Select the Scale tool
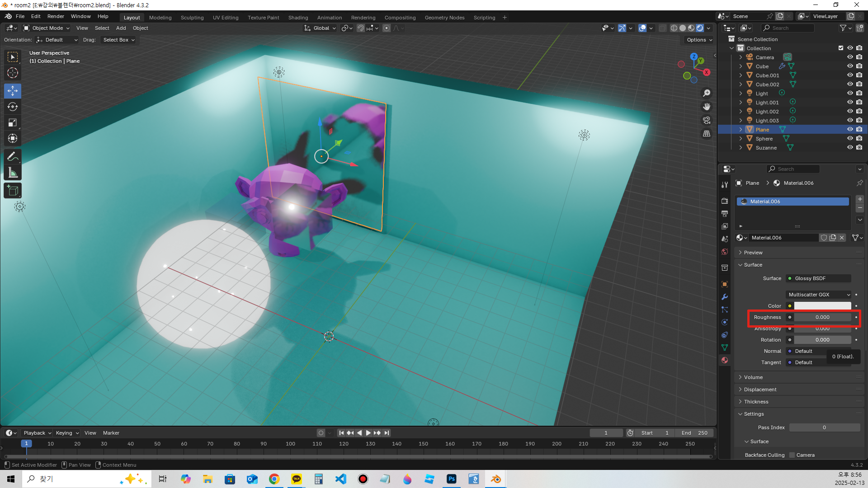This screenshot has width=868, height=488. pos(13,123)
